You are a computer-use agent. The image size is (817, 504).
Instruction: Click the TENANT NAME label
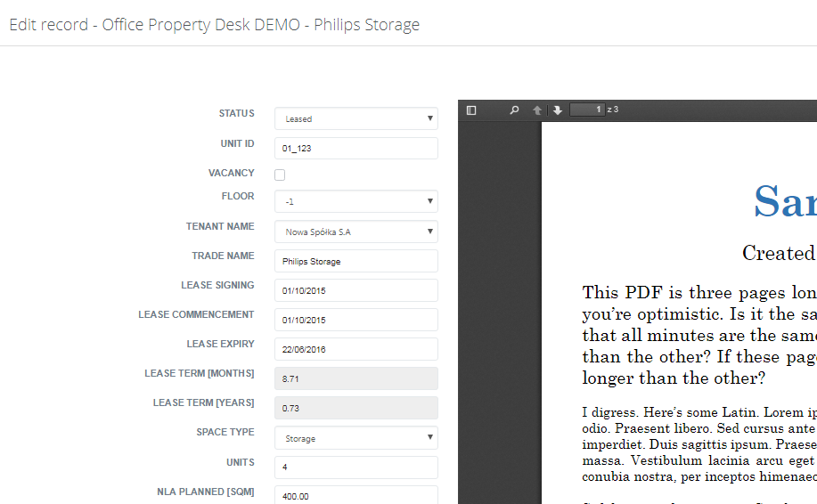coord(220,226)
